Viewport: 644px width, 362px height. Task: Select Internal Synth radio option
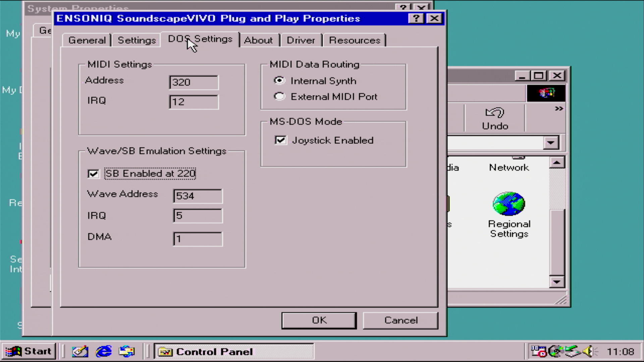click(x=279, y=81)
